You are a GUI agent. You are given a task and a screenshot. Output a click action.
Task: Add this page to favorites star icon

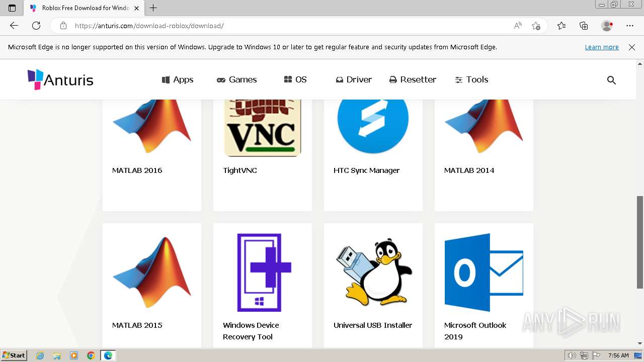pos(536,26)
